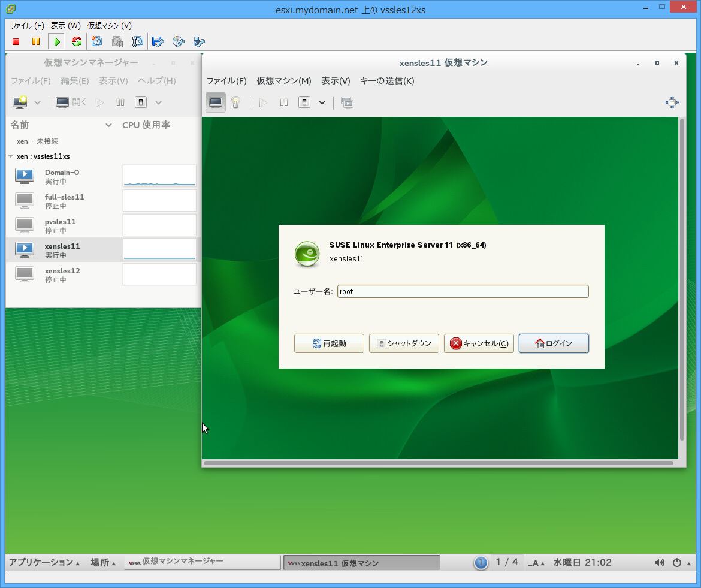Click the shutdown icon in xensles11 window toolbar
Viewport: 701px width, 588px height.
[304, 102]
